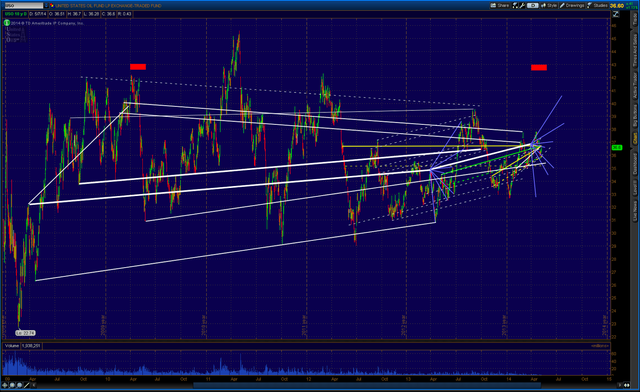
Task: Open the Studies menu
Action: [598, 5]
